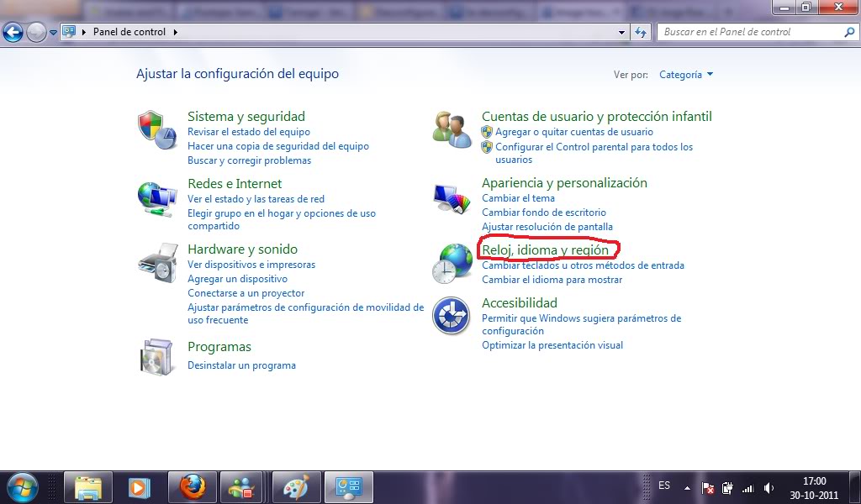Image resolution: width=861 pixels, height=504 pixels.
Task: Open Windows Live Messenger taskbar icon
Action: click(x=242, y=487)
